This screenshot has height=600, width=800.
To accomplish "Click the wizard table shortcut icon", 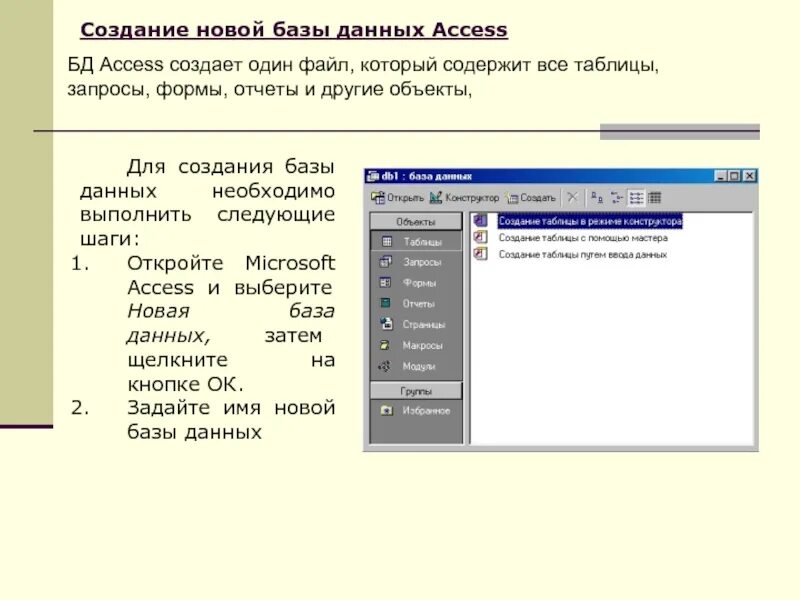I will point(481,237).
